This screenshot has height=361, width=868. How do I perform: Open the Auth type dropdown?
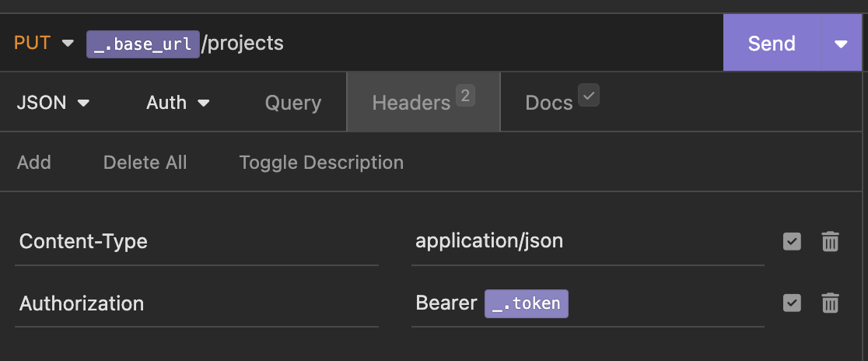pyautogui.click(x=178, y=103)
